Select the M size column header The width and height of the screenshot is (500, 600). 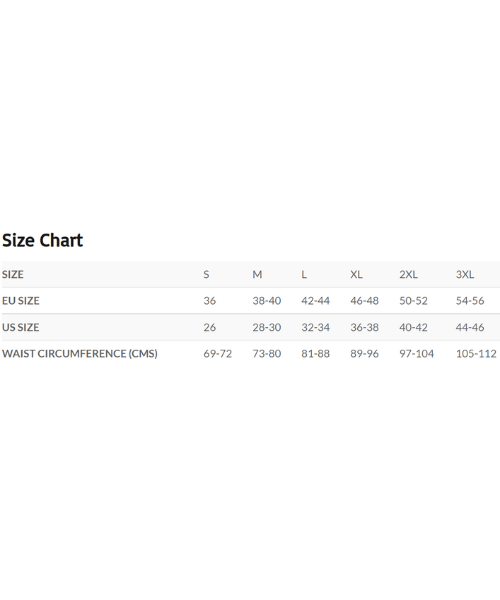[257, 274]
